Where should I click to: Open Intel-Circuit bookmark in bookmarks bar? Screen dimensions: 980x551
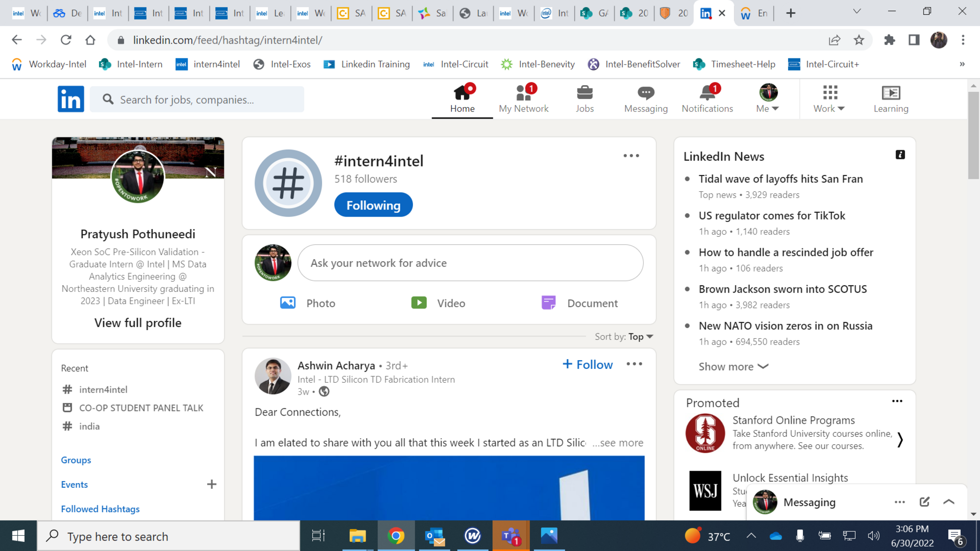456,64
